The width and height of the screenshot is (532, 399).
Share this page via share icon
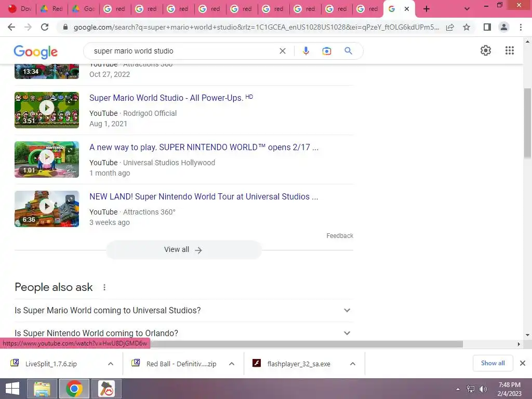(450, 27)
